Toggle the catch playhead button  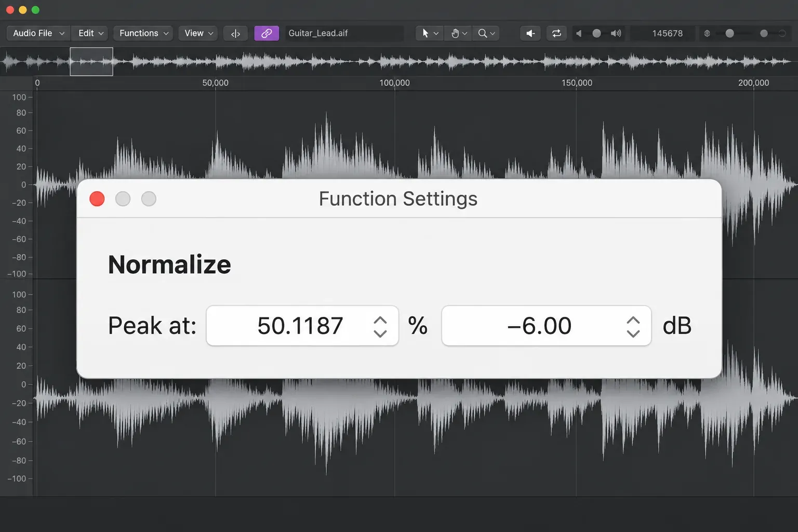pyautogui.click(x=235, y=33)
